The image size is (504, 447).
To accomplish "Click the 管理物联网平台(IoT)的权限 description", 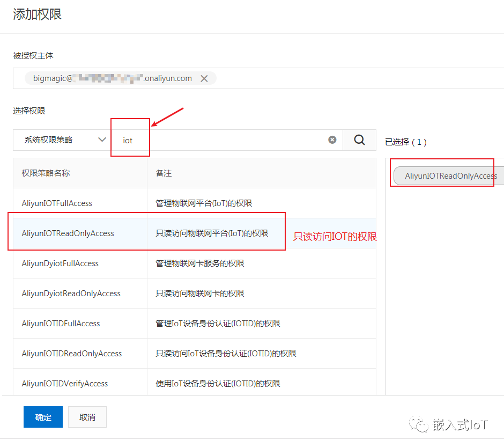I will [x=204, y=203].
